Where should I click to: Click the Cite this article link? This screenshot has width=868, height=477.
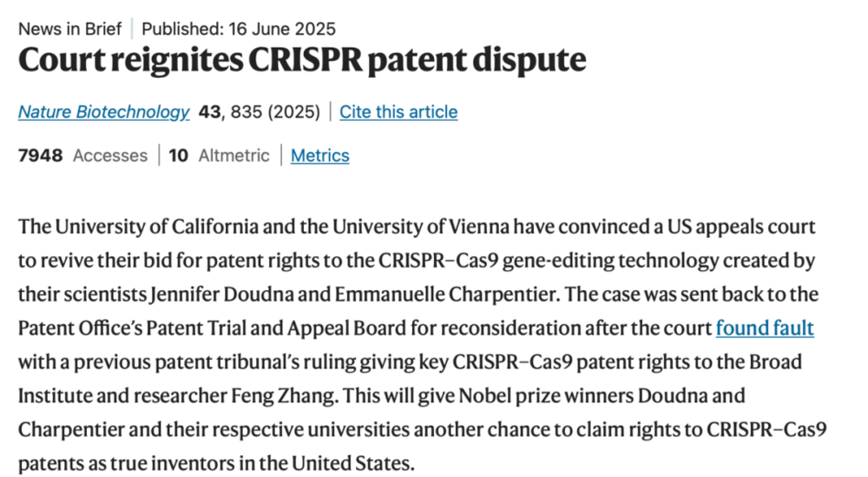(398, 112)
